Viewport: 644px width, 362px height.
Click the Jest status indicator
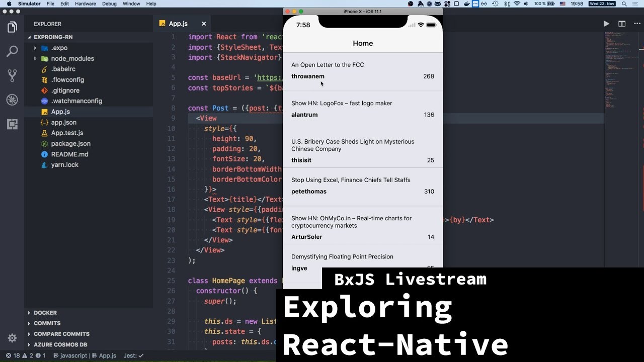point(133,355)
